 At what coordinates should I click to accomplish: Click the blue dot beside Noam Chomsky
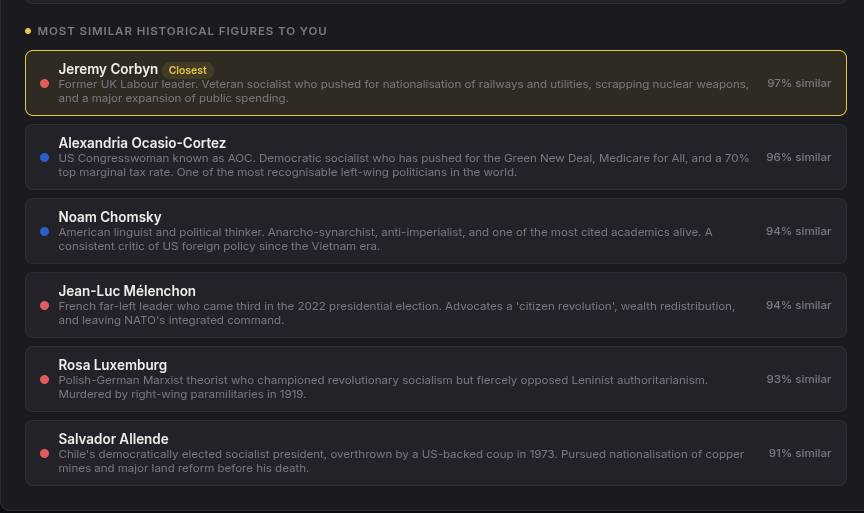click(x=45, y=231)
